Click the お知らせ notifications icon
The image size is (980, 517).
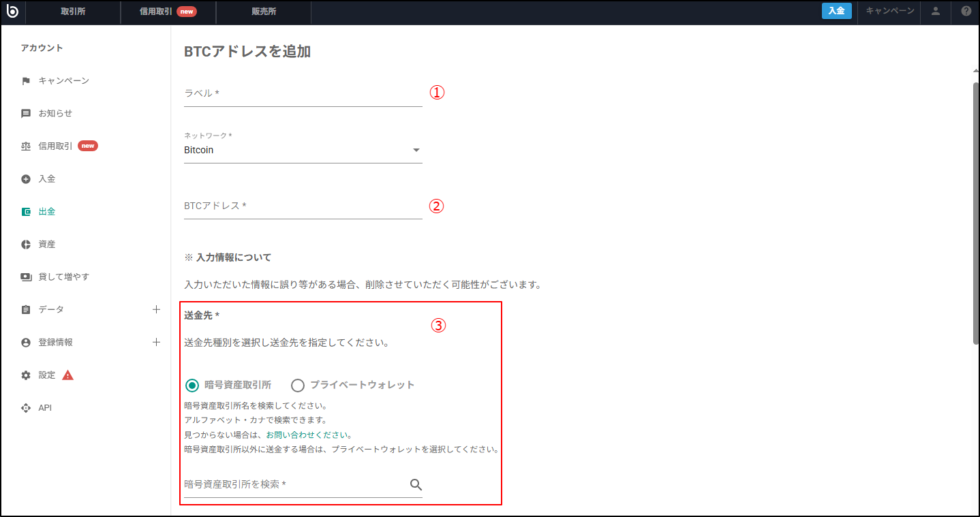coord(26,113)
